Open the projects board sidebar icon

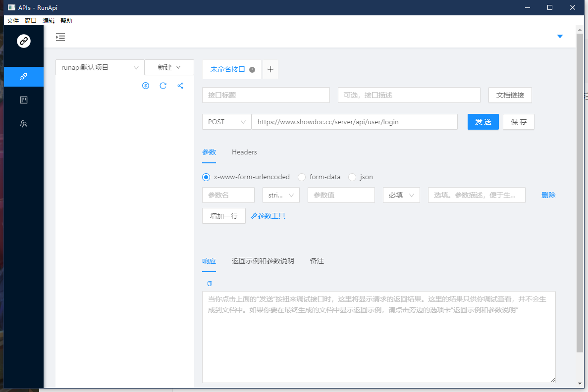pos(24,100)
